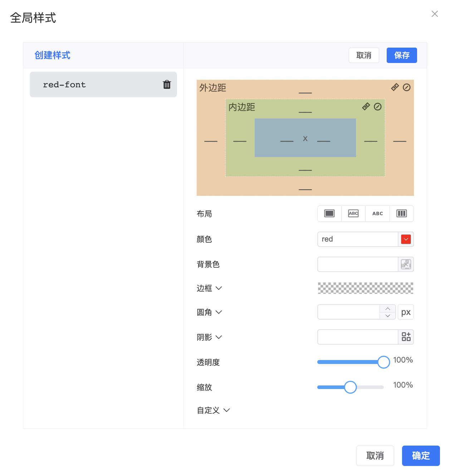Screen dimensions: 450x476
Task: Select the boxed ABC inline-block layout
Action: click(x=353, y=214)
